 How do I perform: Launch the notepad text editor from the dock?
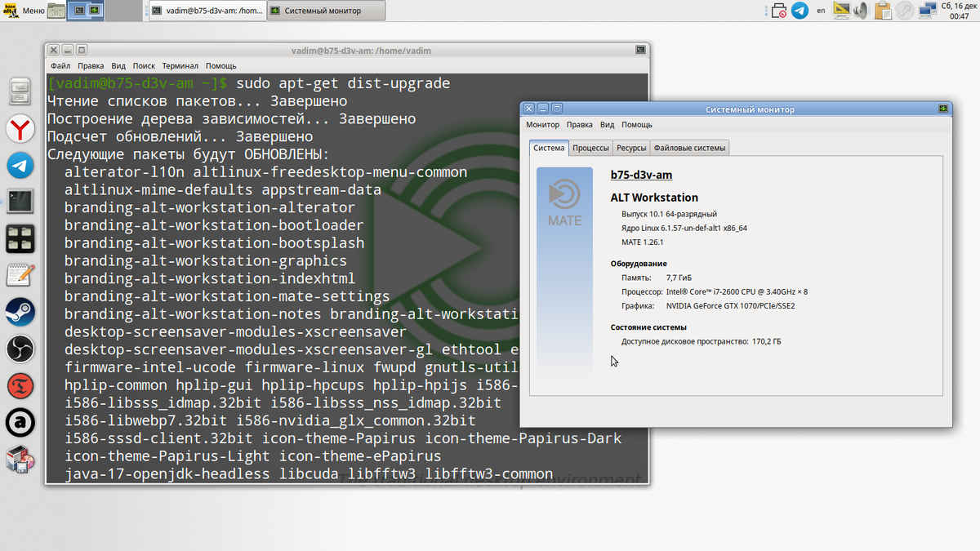20,276
